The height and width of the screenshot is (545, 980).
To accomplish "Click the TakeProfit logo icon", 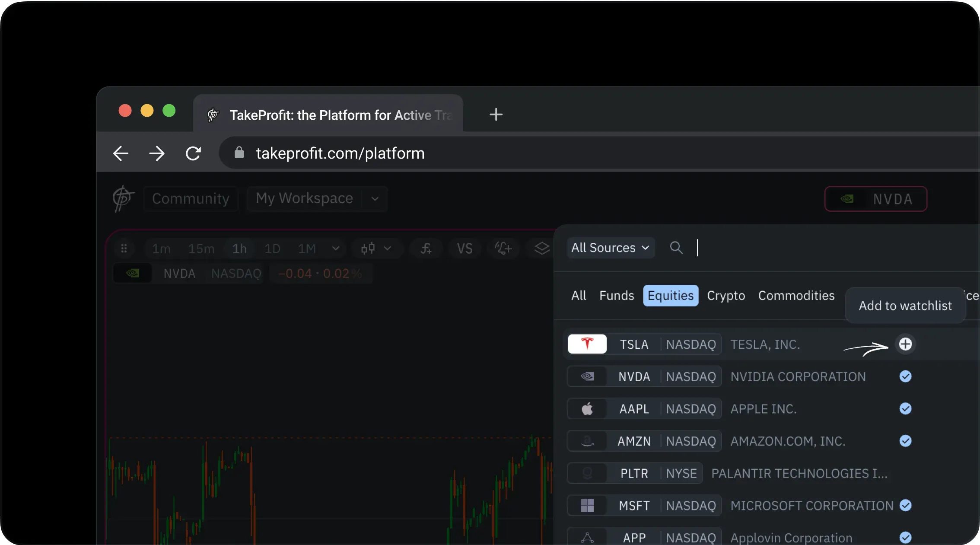I will [x=123, y=199].
